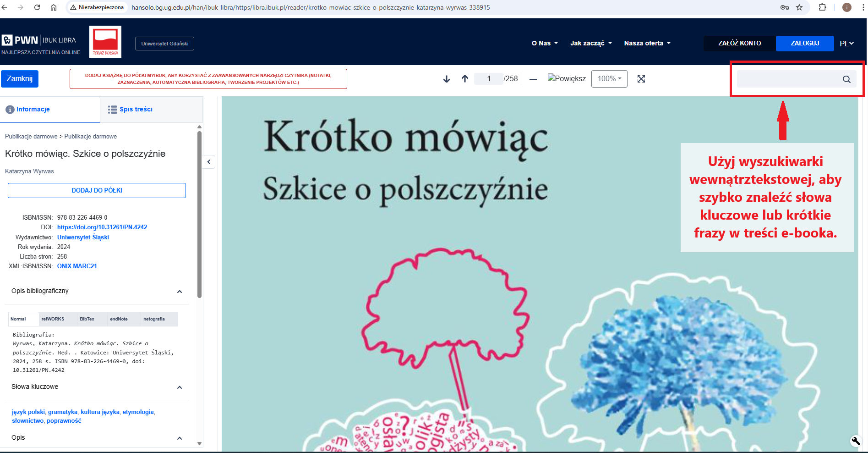The image size is (868, 453).
Task: Click the zoom out minus icon
Action: coord(533,79)
